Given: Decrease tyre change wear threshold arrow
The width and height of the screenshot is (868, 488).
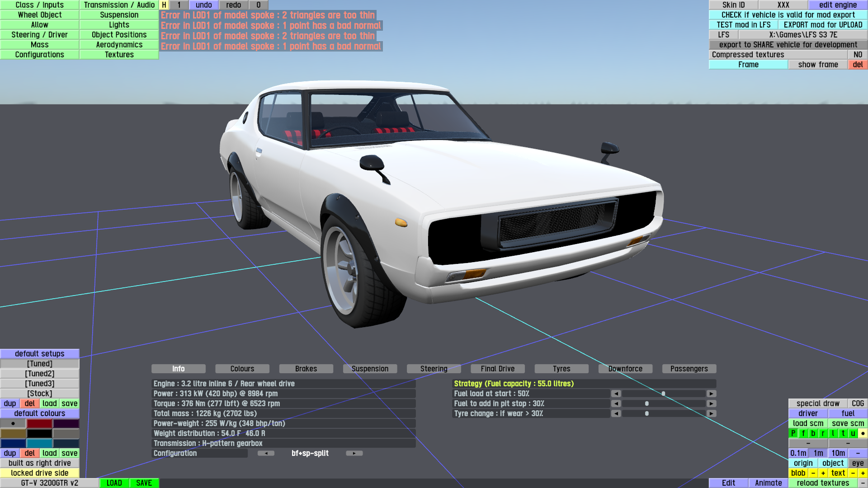Looking at the screenshot, I should (616, 413).
